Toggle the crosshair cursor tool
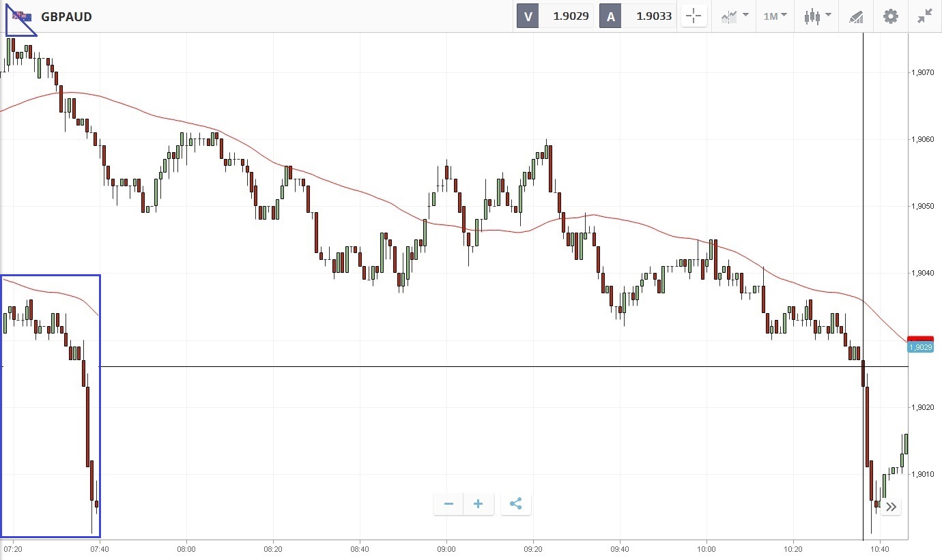The height and width of the screenshot is (560, 942). coord(694,16)
